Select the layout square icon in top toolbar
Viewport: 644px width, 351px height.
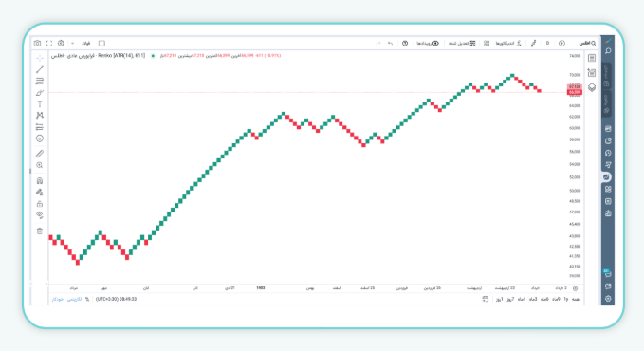(x=101, y=43)
